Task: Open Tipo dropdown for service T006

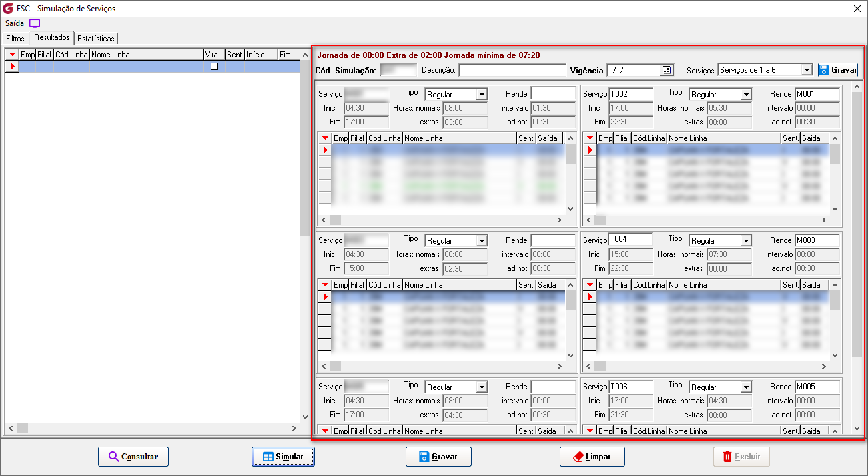Action: pos(745,387)
